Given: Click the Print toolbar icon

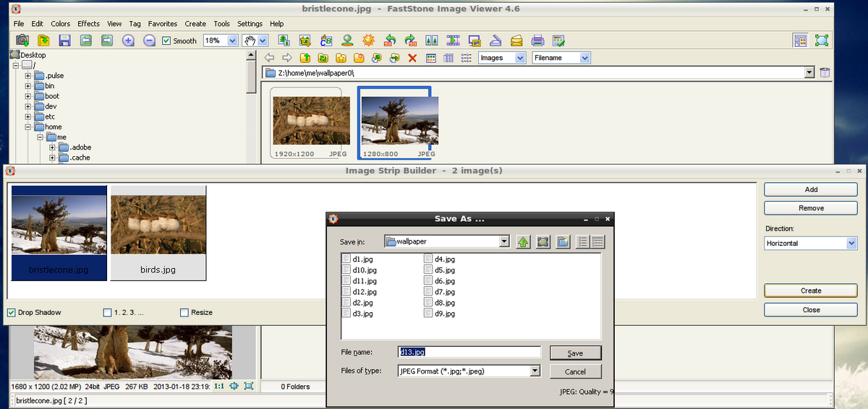Looking at the screenshot, I should coord(537,40).
